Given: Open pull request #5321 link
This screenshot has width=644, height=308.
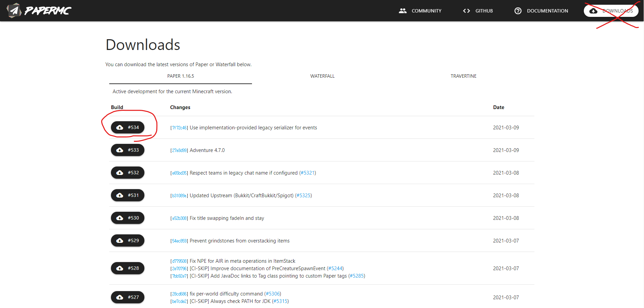Looking at the screenshot, I should click(x=307, y=173).
